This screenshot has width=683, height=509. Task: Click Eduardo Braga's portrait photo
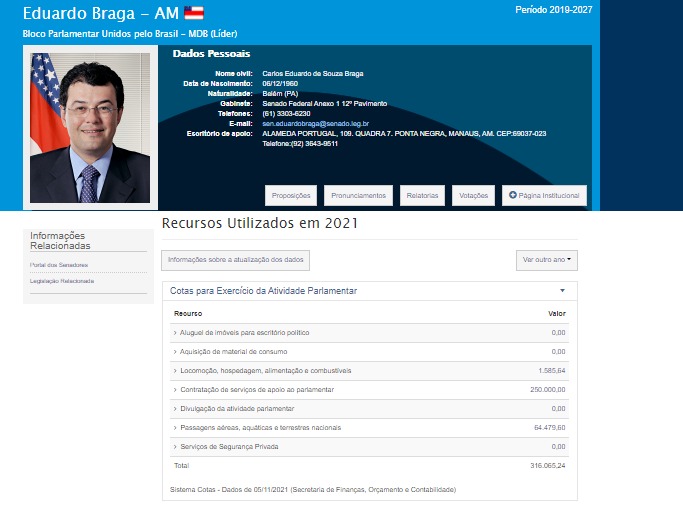click(90, 127)
